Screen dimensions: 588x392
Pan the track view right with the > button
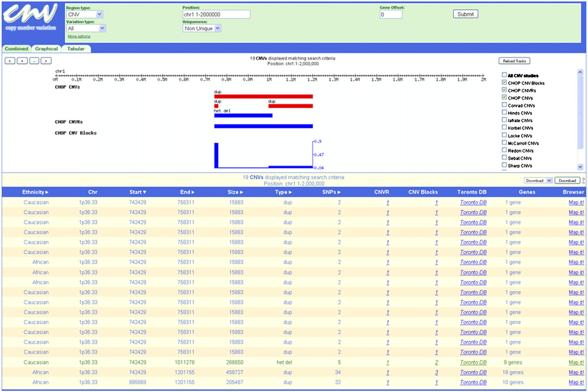pyautogui.click(x=46, y=61)
